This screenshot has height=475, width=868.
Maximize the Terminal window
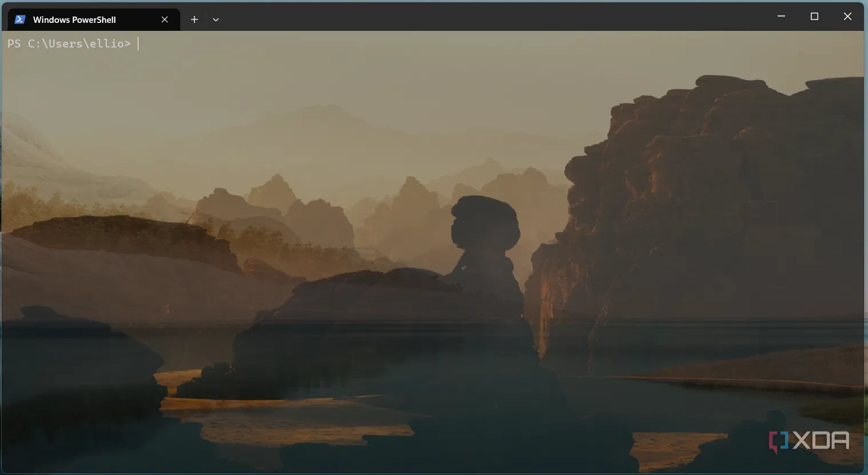point(814,17)
